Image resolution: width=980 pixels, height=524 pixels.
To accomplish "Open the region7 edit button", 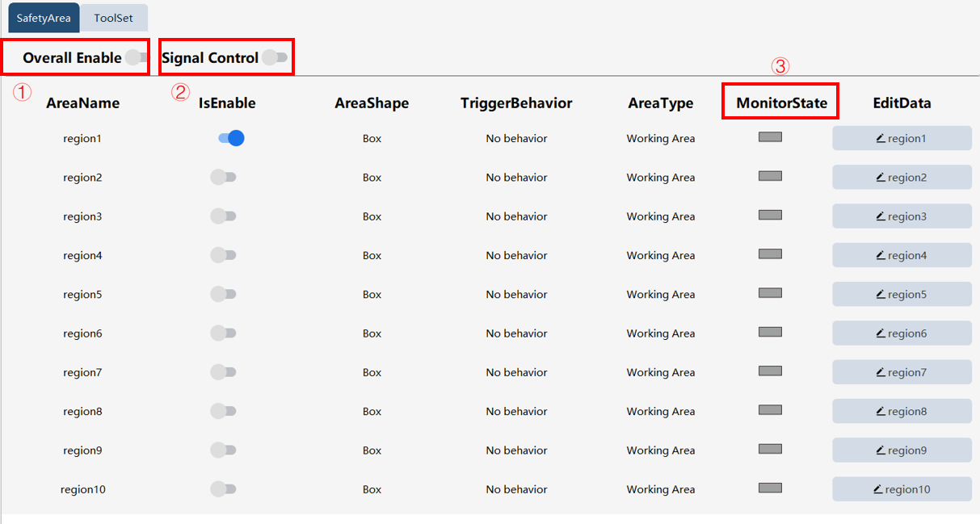I will point(902,371).
